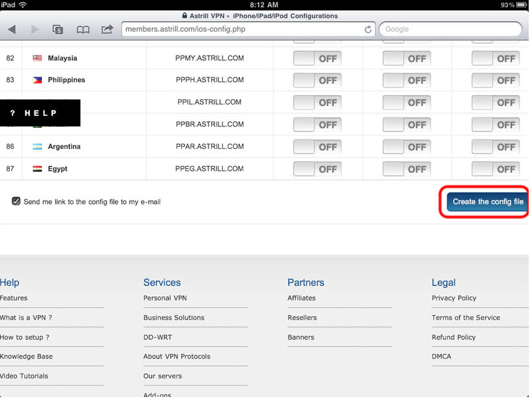Open Refund Policy link
This screenshot has height=401, width=532.
click(x=454, y=337)
